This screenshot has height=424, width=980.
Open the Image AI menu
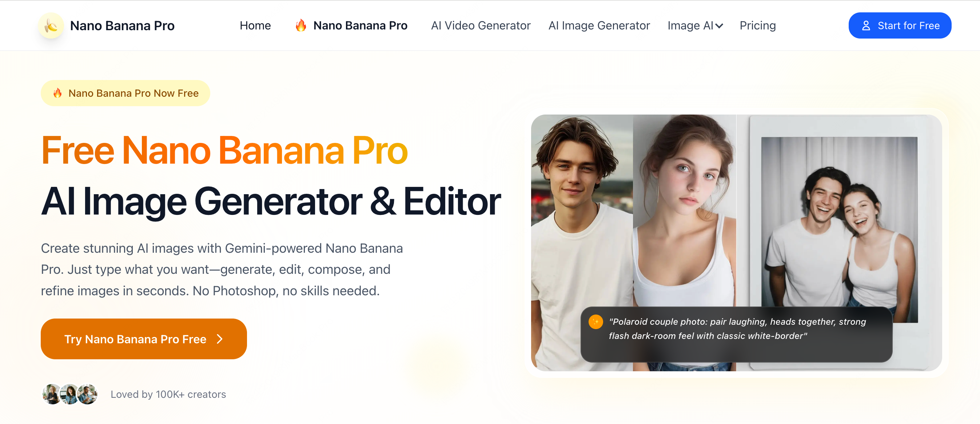pyautogui.click(x=695, y=25)
